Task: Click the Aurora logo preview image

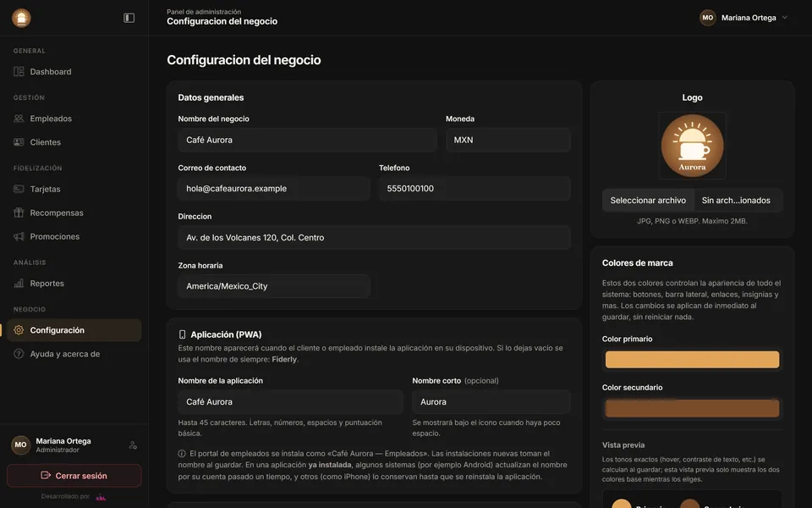Action: pyautogui.click(x=692, y=146)
